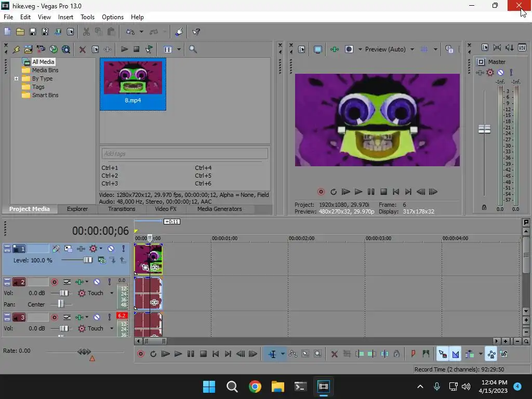Click the Video Preview on External Monitor icon

[317, 49]
